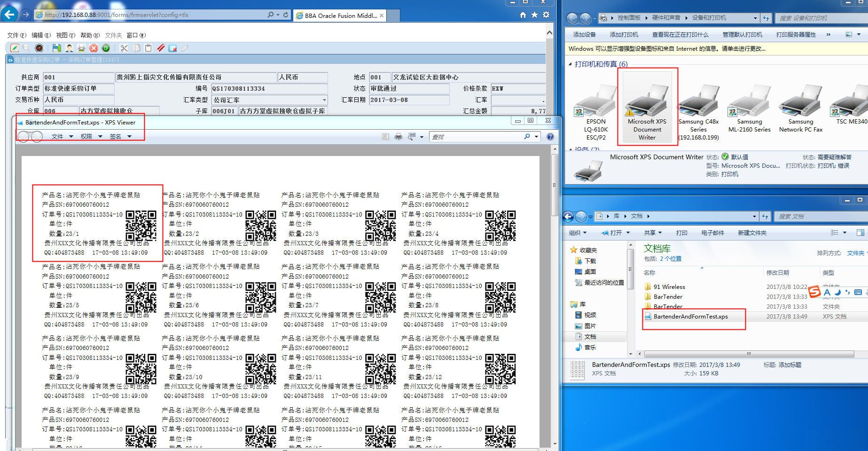Open browser settings gear icon

[x=546, y=15]
